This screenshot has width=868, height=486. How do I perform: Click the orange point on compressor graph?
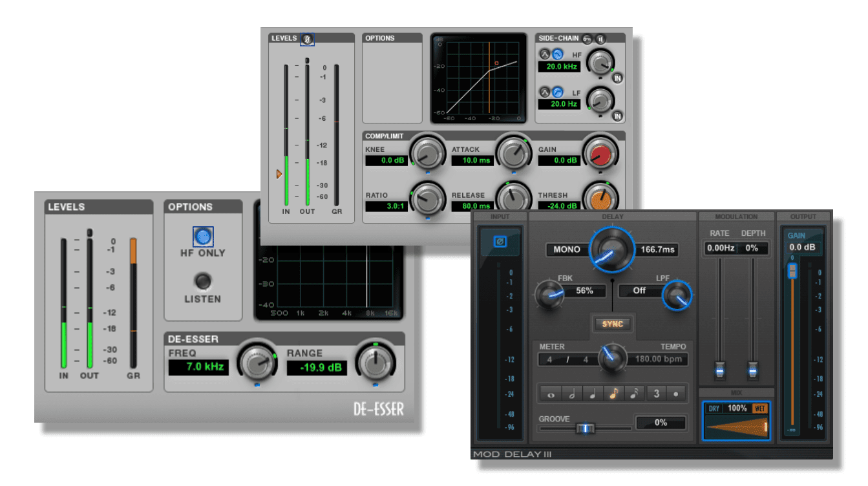(x=496, y=63)
